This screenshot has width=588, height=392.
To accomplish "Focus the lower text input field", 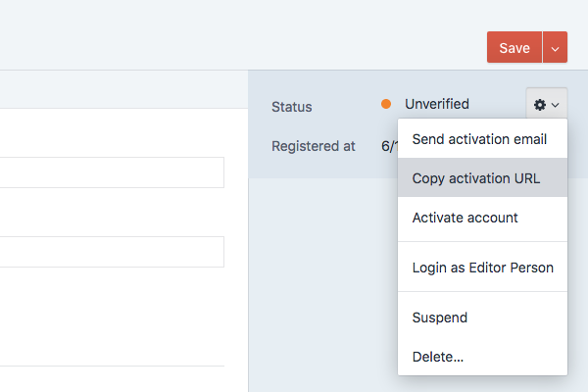I will [x=112, y=252].
